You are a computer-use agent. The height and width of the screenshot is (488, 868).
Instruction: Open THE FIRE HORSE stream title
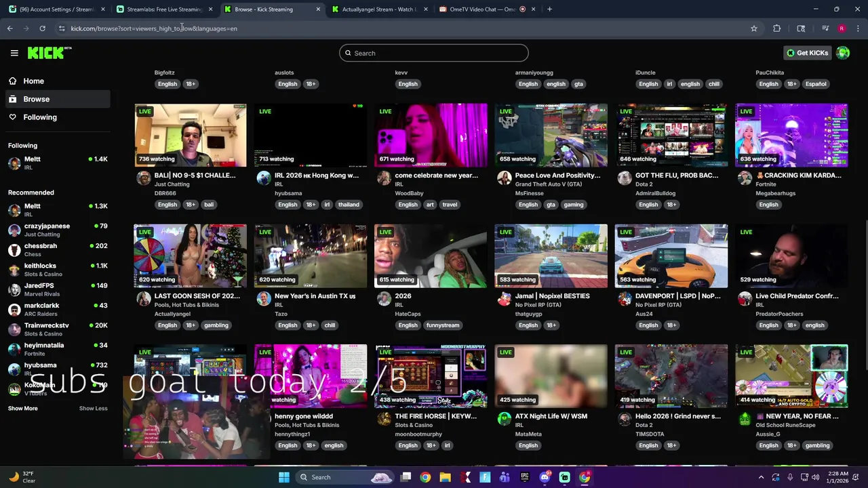(x=436, y=416)
